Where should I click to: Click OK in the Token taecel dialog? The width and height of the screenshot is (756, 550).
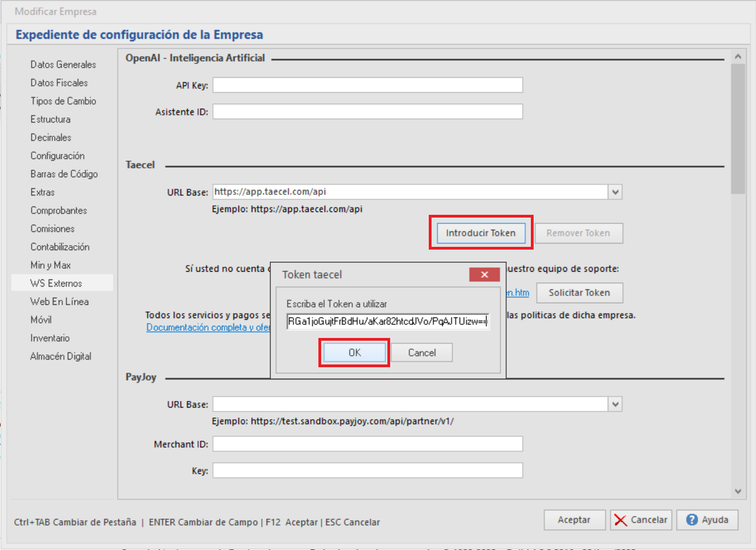tap(354, 353)
